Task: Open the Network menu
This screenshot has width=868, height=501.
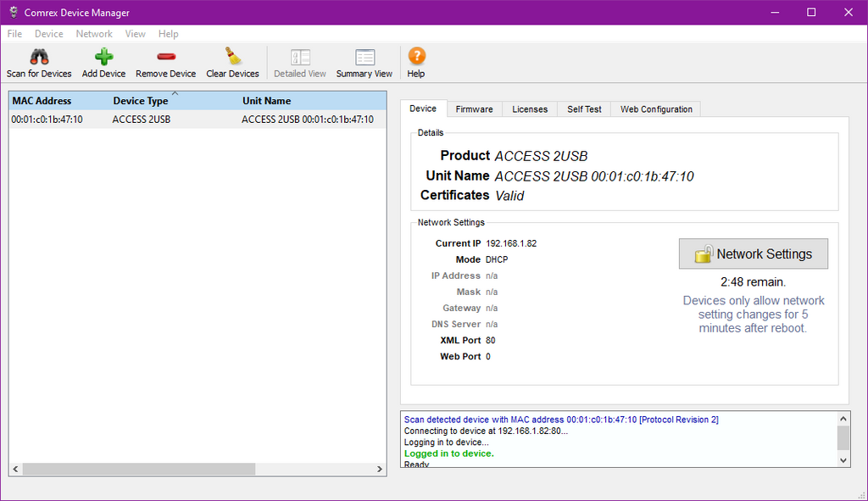Action: 94,34
